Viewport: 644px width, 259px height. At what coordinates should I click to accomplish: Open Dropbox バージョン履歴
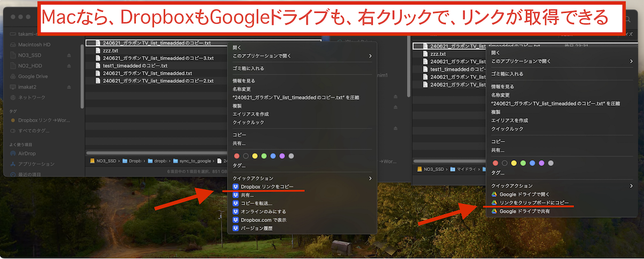(x=256, y=228)
